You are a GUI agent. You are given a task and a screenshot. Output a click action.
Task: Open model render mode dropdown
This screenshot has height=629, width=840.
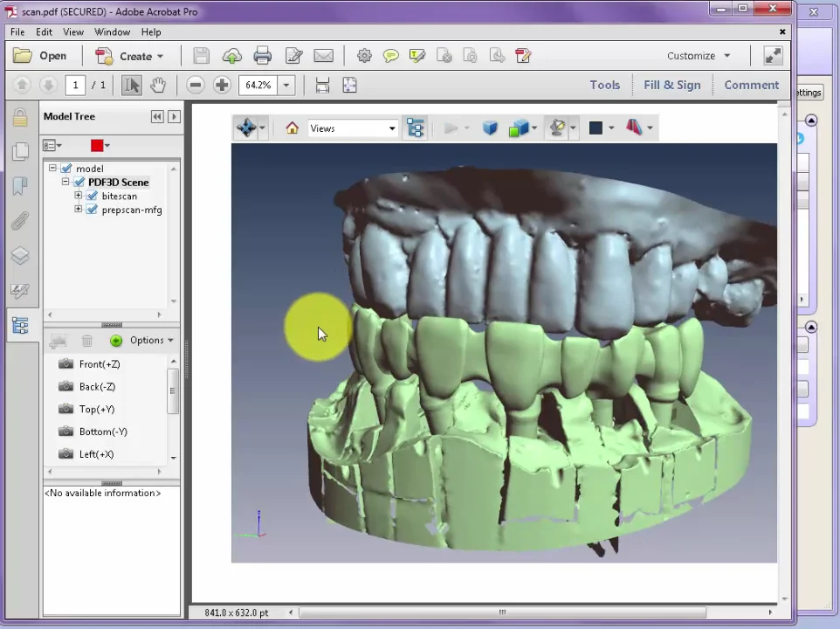(x=534, y=128)
